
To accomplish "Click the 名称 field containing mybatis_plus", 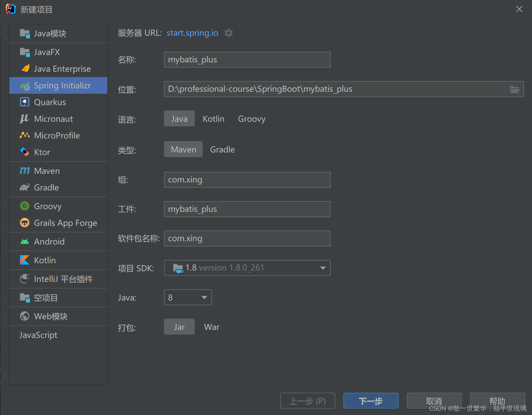I will [247, 60].
